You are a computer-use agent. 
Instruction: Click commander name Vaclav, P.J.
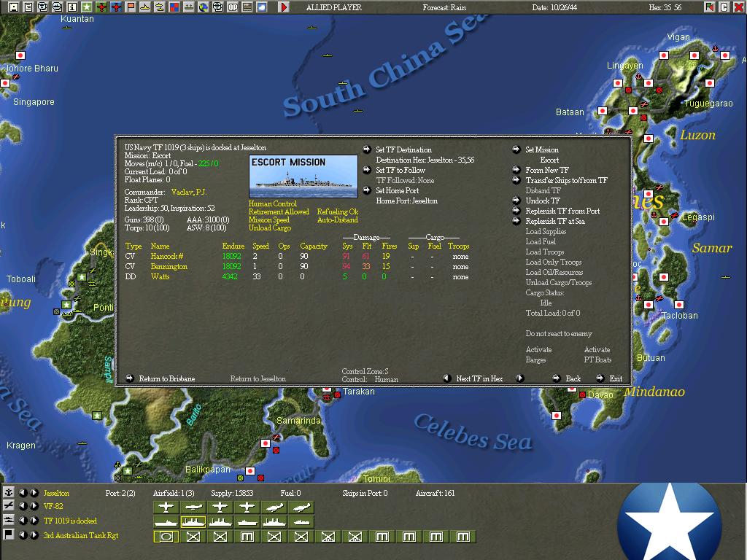(x=189, y=192)
